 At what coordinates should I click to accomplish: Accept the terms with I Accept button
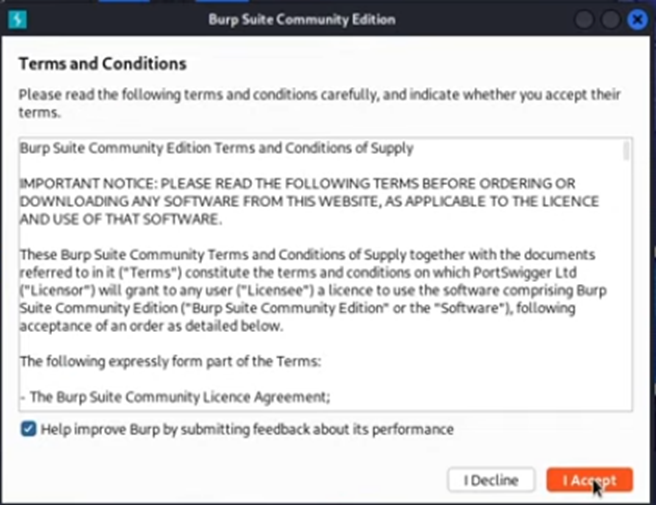coord(589,480)
